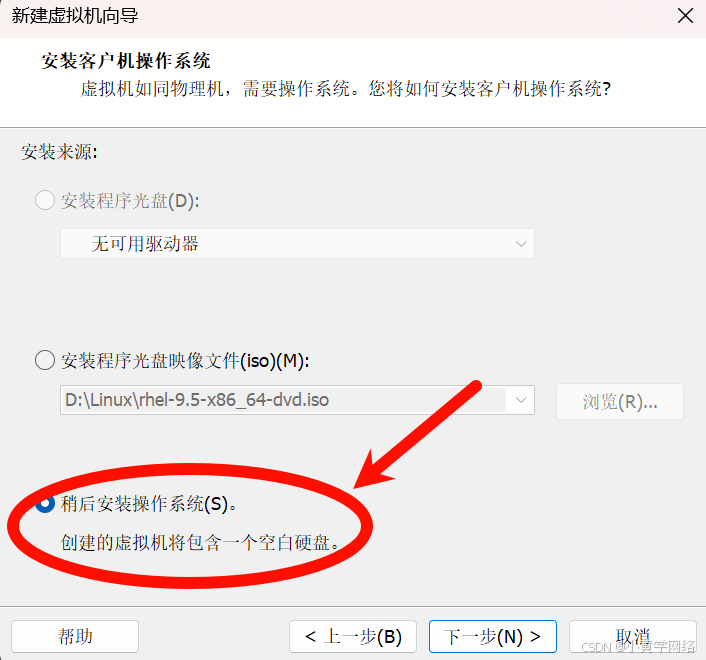Image resolution: width=706 pixels, height=660 pixels.
Task: Continue with the 下一步(N) button
Action: pos(493,636)
